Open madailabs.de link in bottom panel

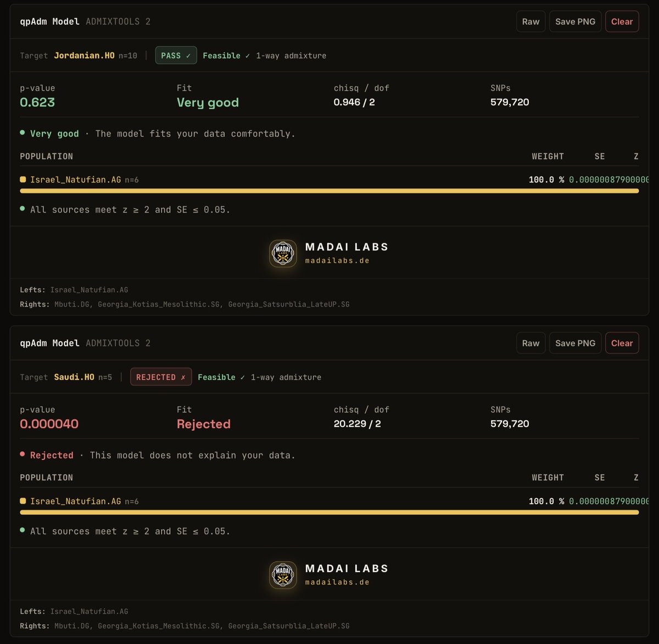pyautogui.click(x=337, y=582)
